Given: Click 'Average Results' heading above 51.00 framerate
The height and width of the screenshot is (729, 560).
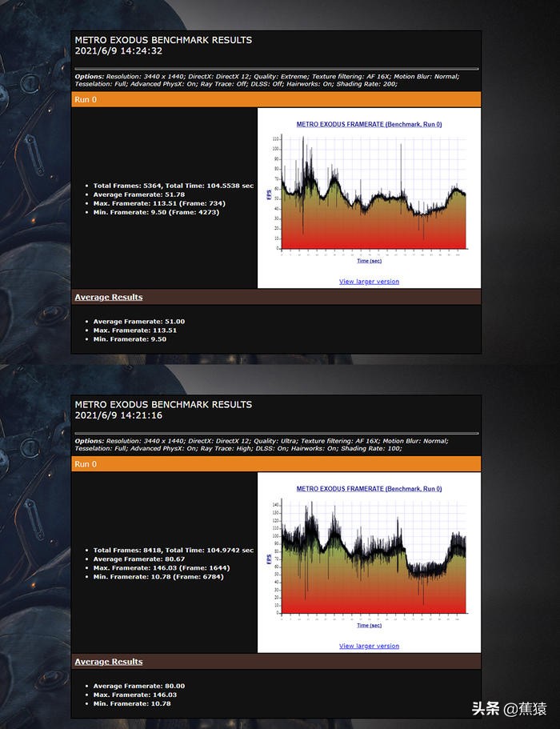Looking at the screenshot, I should pos(109,297).
